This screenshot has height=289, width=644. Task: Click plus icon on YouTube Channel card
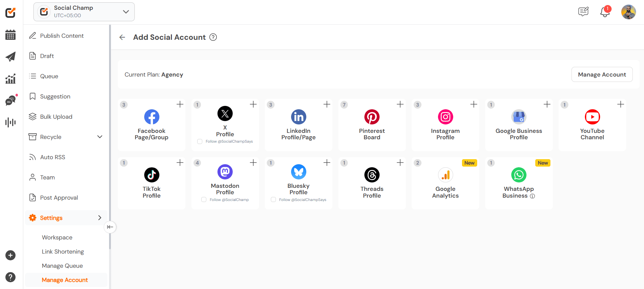(x=620, y=105)
